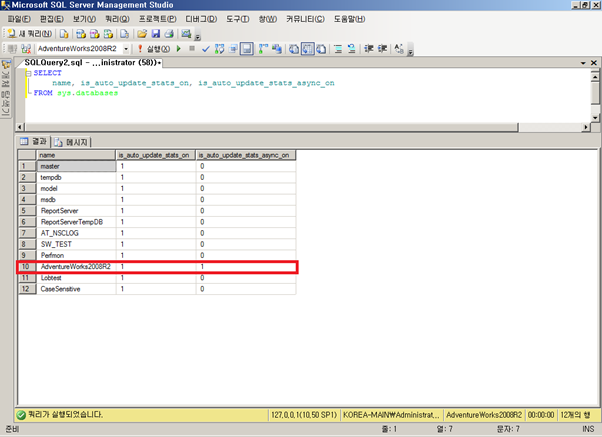Close the SQLQuery2.sql query tab
Image resolution: width=602 pixels, height=437 pixels.
pyautogui.click(x=594, y=63)
